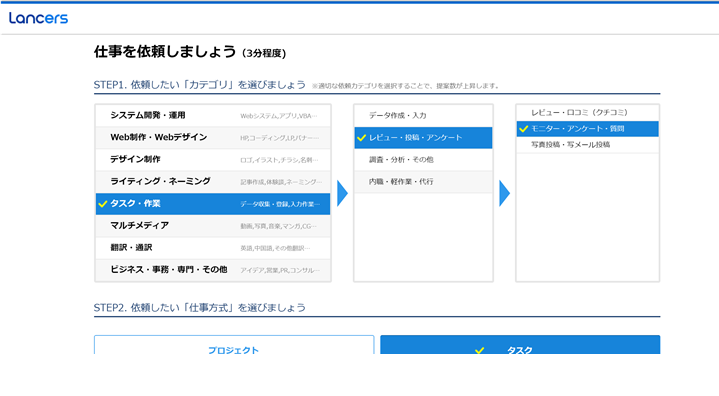719x396 pixels.
Task: Click description text アイデア,営業,PR,コンサル
Action: (x=280, y=270)
